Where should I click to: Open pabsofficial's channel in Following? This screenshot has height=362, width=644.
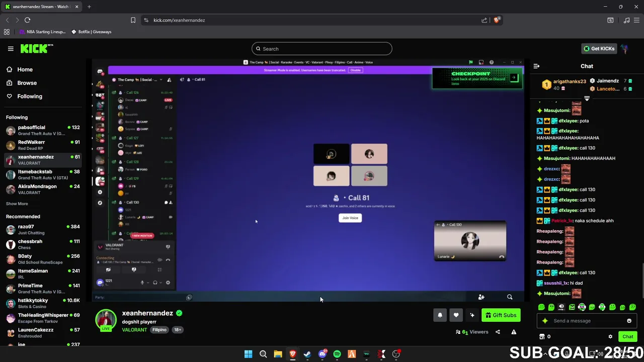coord(43,130)
